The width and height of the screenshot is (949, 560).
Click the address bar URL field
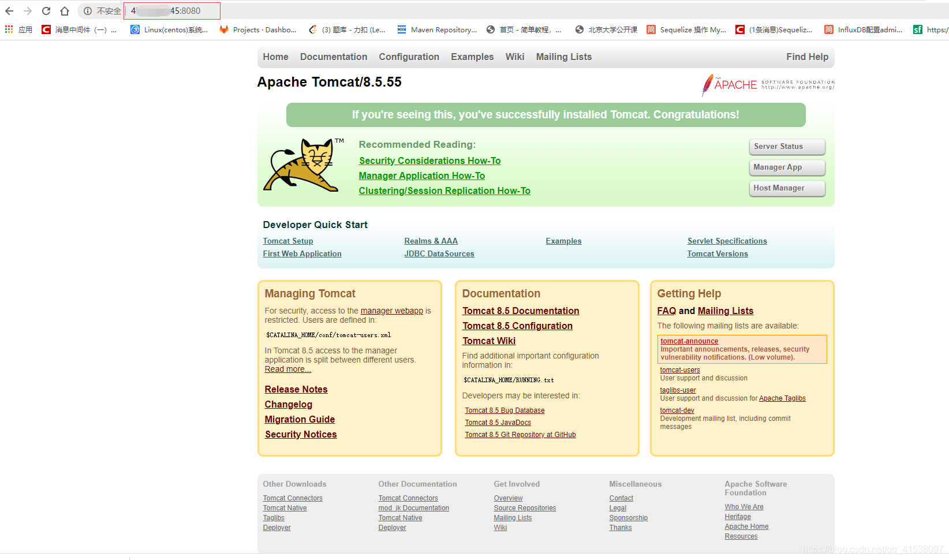pyautogui.click(x=173, y=11)
